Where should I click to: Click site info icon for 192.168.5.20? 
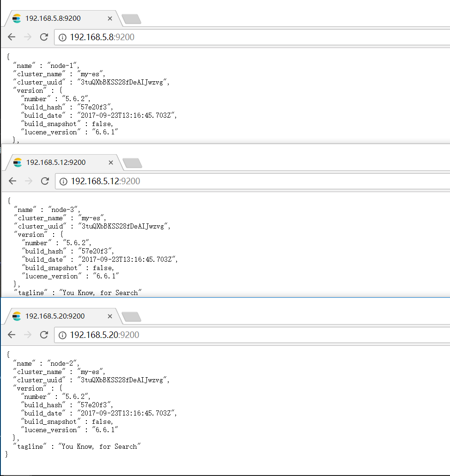coord(63,335)
